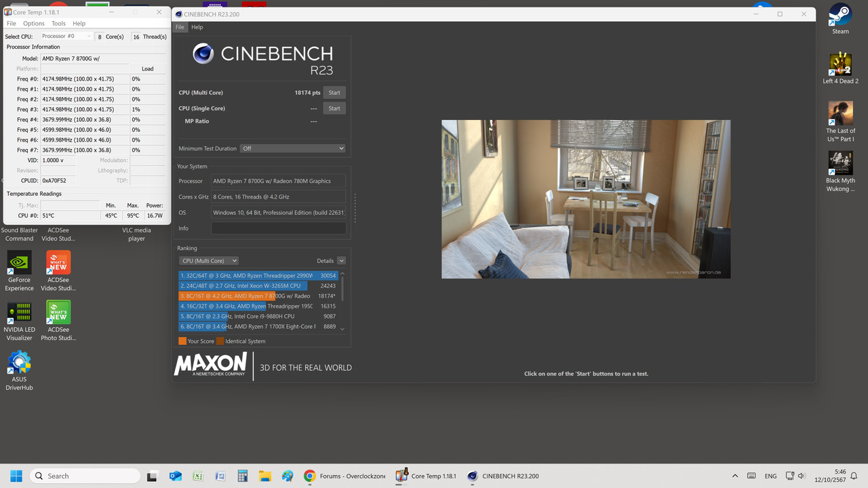Show hidden system tray icons

pyautogui.click(x=735, y=476)
